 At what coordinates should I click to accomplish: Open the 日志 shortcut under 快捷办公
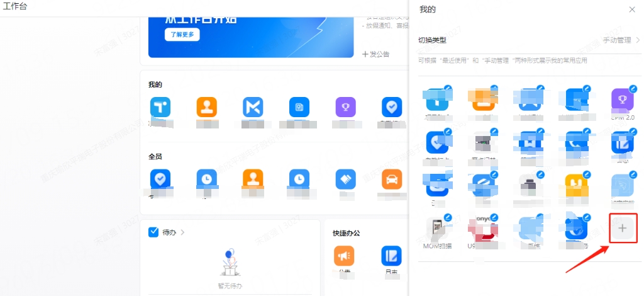391,256
